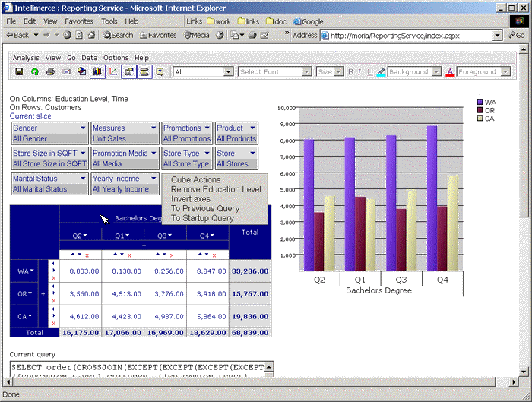Screen dimensions: 532x402
Task: Click the browser Go button
Action: coord(516,35)
